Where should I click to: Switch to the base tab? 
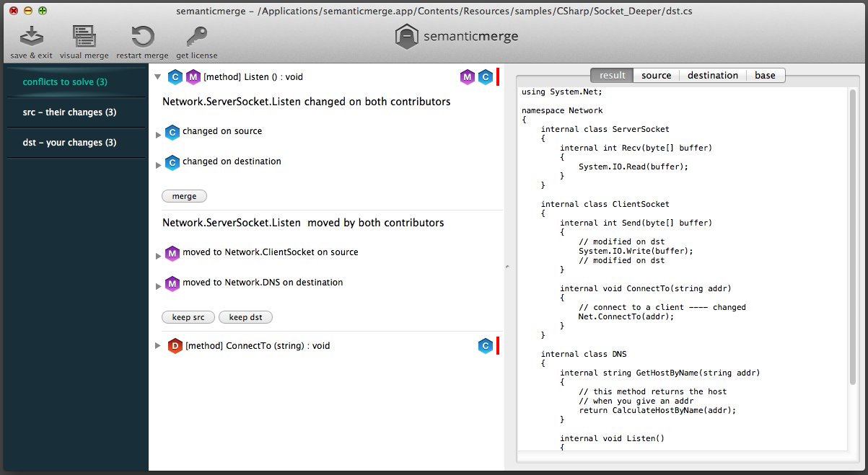(x=766, y=75)
